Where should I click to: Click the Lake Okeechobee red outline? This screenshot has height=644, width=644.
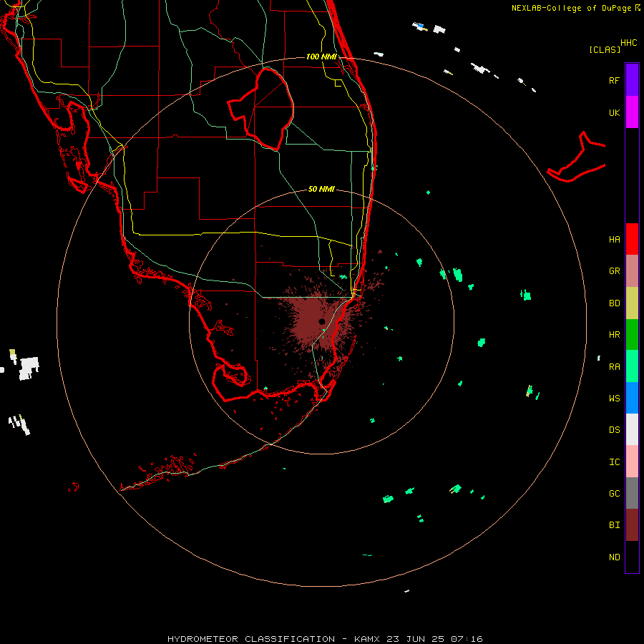click(261, 109)
